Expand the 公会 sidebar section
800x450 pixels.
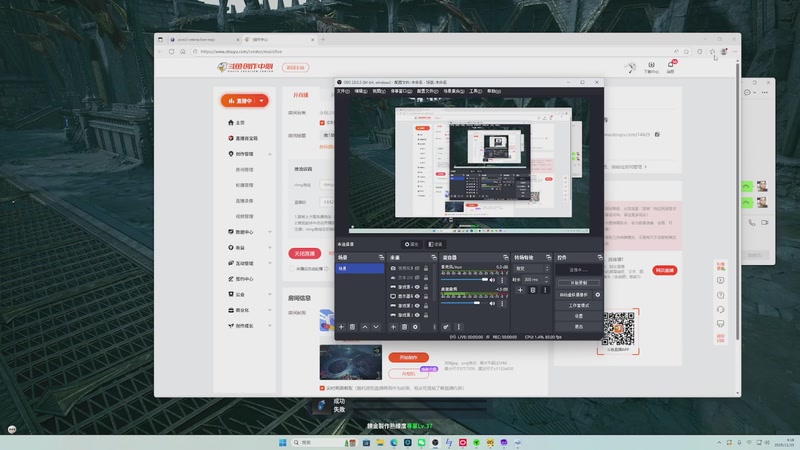coord(270,295)
